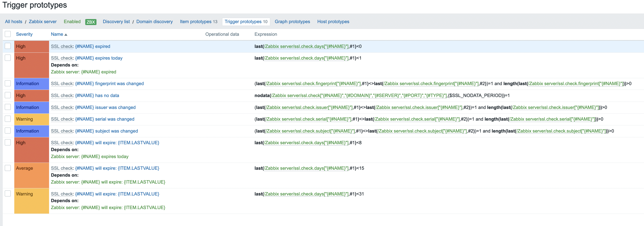Click the Warning severity cell for serial changed
Viewport: 644px width, 226px height.
[x=31, y=119]
